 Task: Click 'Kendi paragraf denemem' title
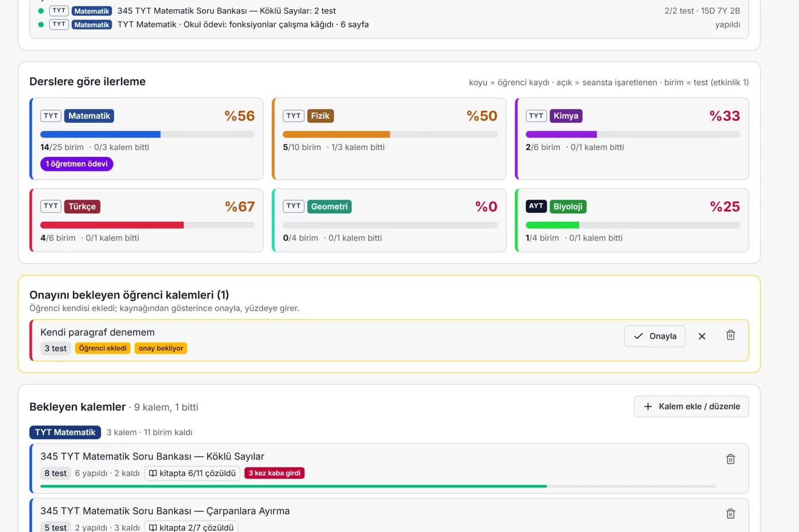click(x=98, y=332)
